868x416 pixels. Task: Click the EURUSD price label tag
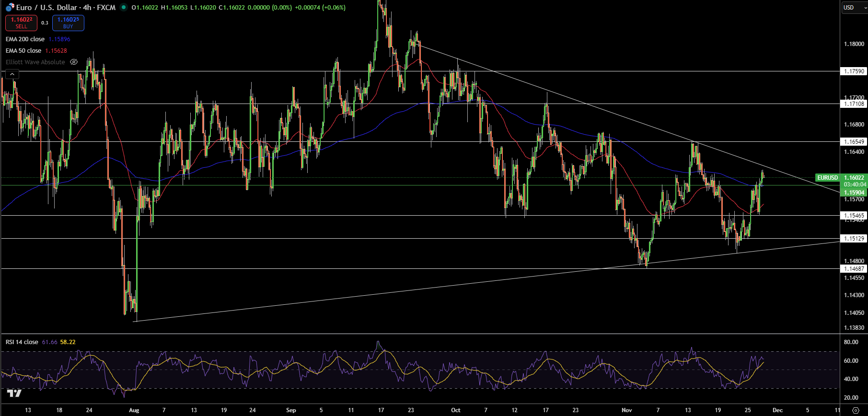coord(828,177)
